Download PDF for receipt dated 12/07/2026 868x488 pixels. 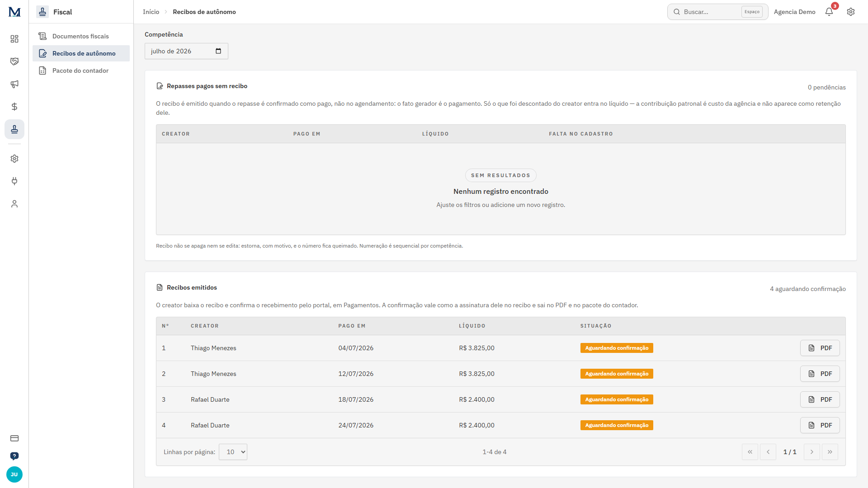[820, 374]
